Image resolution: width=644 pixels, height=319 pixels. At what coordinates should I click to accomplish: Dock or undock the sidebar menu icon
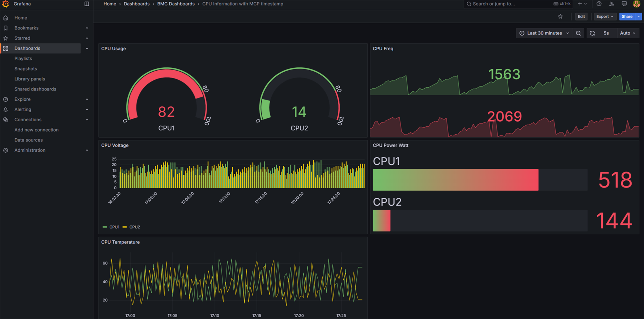(x=86, y=4)
